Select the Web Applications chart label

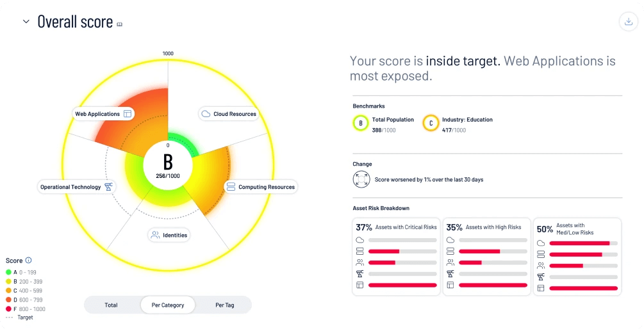point(103,114)
